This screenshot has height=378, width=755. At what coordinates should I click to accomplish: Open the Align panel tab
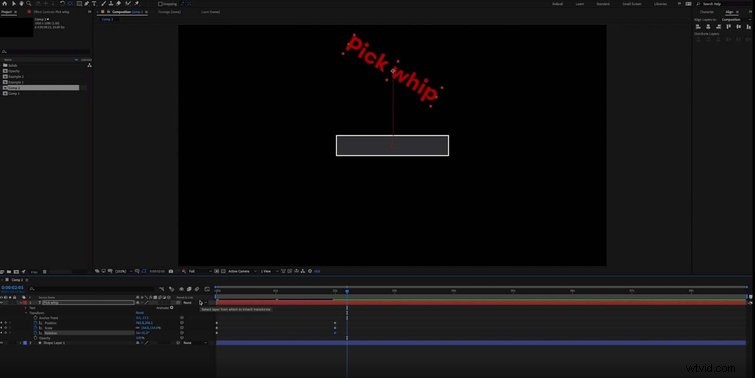coord(729,12)
